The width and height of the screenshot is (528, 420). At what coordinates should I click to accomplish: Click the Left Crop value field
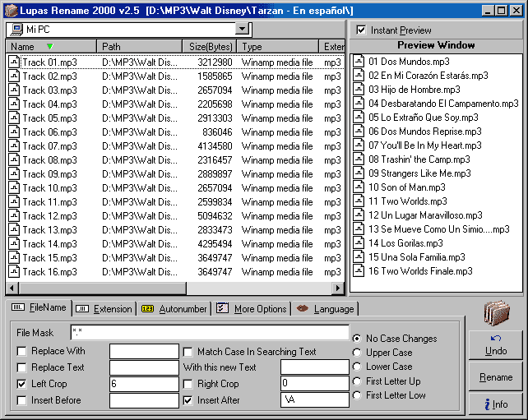pyautogui.click(x=144, y=384)
